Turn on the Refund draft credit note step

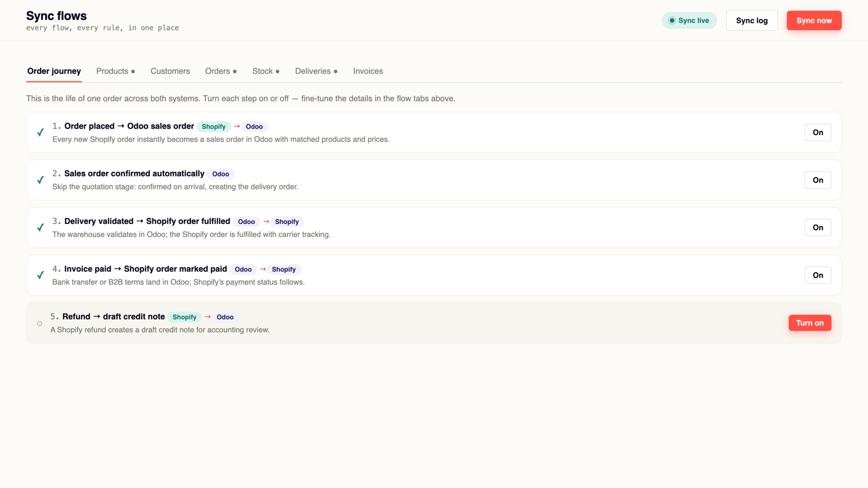pos(810,323)
